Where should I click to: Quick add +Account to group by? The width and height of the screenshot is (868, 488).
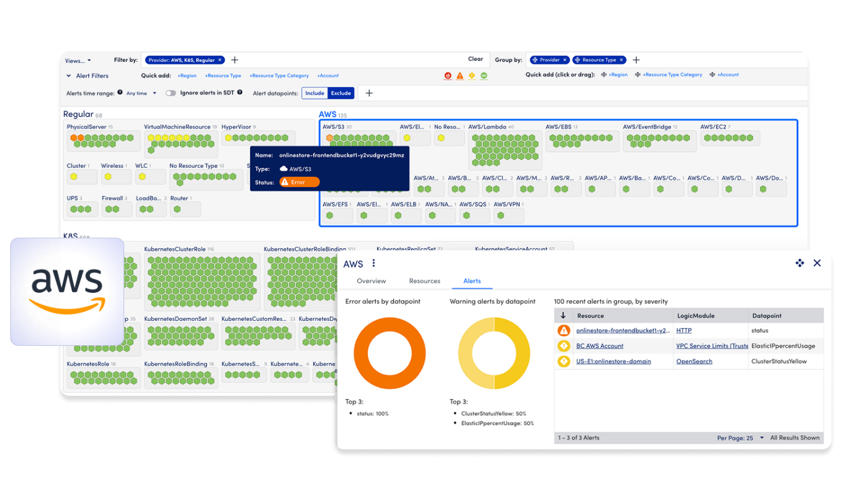tap(728, 75)
